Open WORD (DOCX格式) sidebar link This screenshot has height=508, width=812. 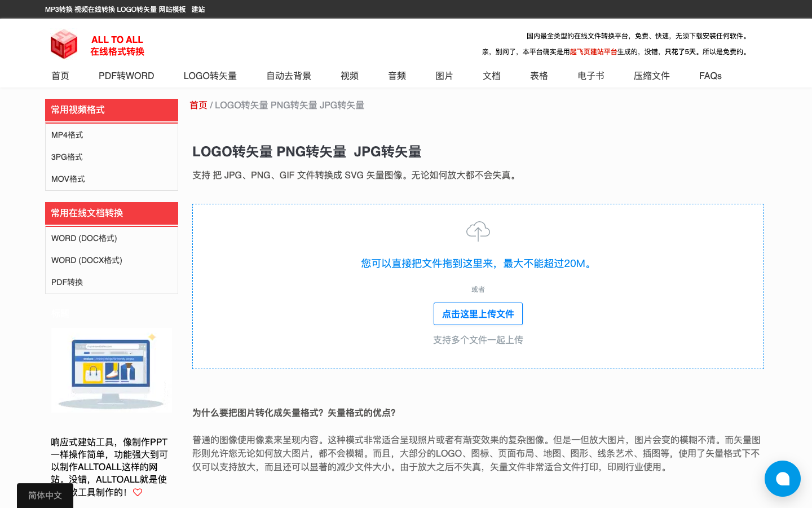point(87,260)
